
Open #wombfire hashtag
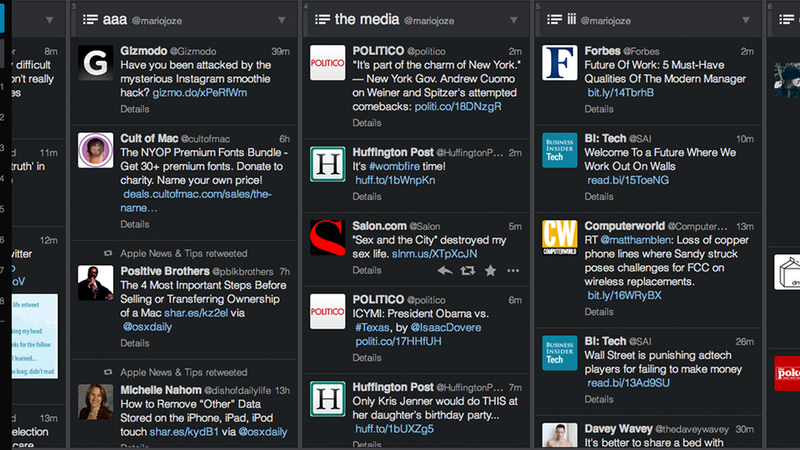point(394,166)
